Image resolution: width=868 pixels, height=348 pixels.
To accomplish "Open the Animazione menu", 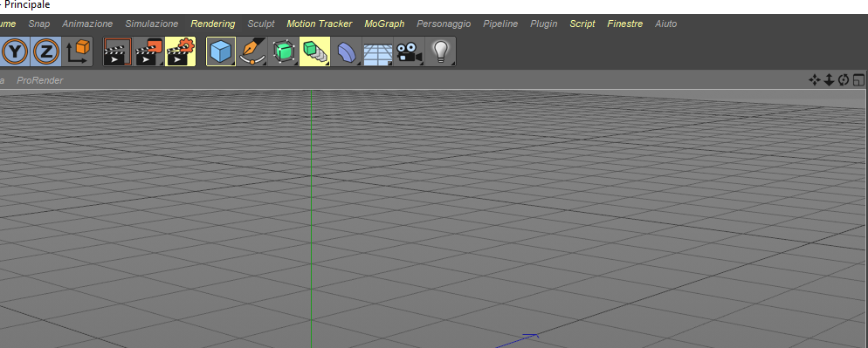I will click(x=87, y=24).
